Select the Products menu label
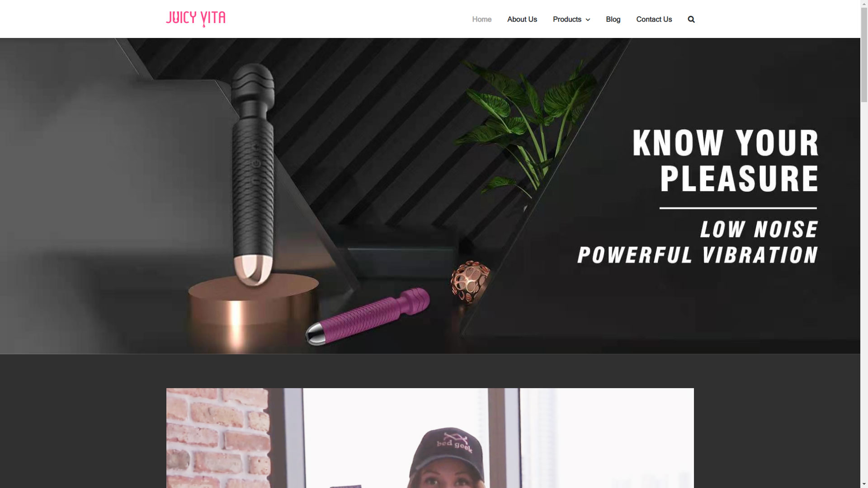 tap(567, 19)
